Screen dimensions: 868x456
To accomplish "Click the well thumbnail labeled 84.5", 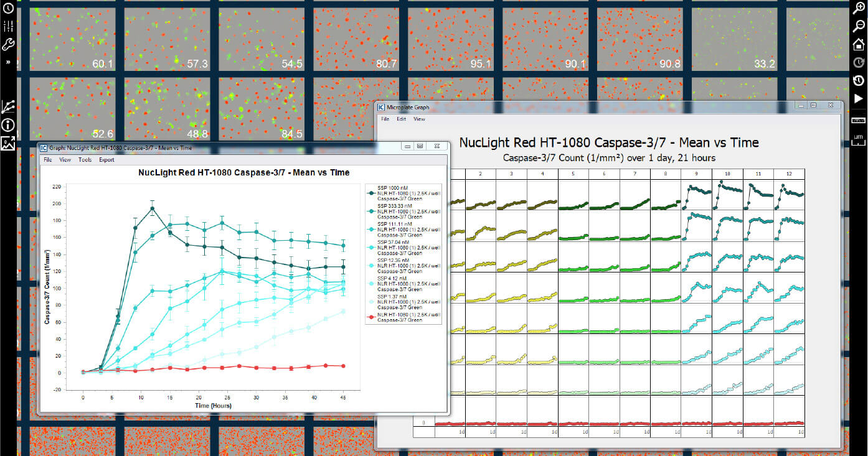I will [x=261, y=109].
